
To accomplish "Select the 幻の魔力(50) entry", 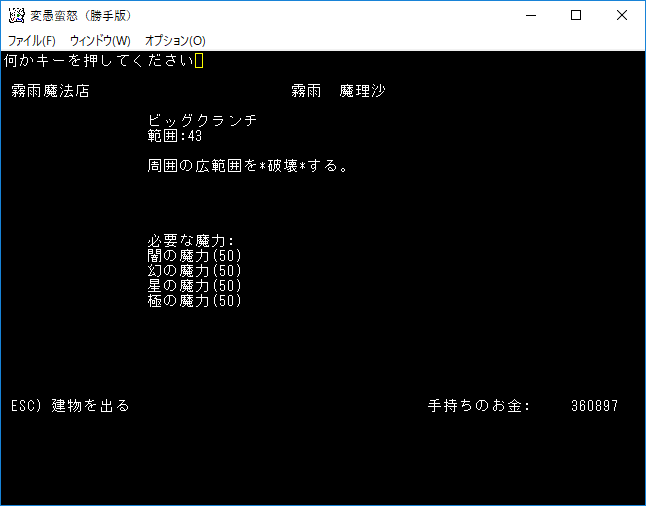I will [x=194, y=271].
